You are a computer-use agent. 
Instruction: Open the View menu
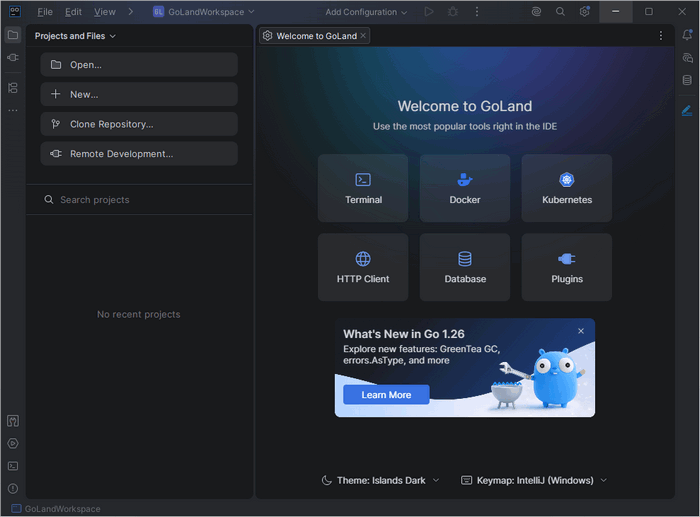coord(104,12)
